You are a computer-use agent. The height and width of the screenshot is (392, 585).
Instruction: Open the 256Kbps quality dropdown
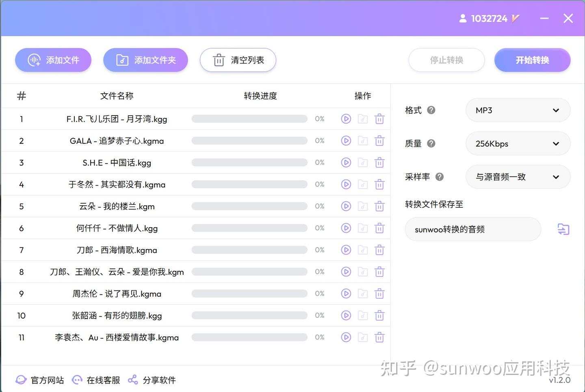(518, 143)
